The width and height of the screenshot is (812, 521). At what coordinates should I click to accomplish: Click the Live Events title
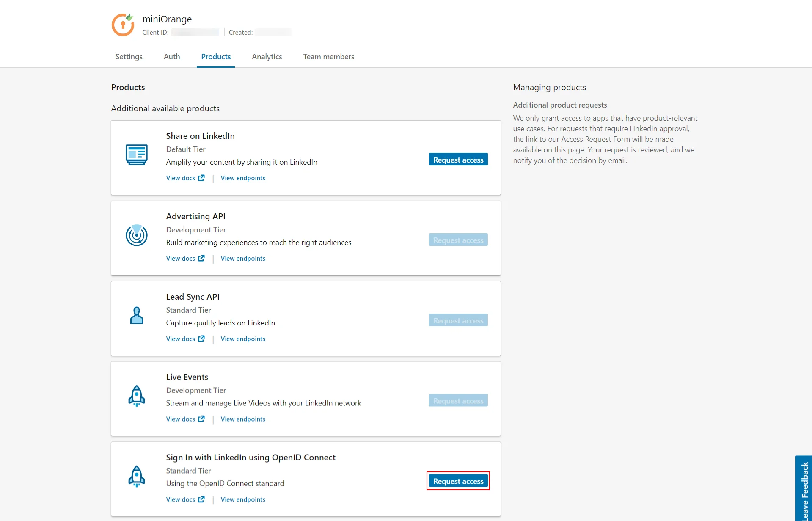click(187, 377)
